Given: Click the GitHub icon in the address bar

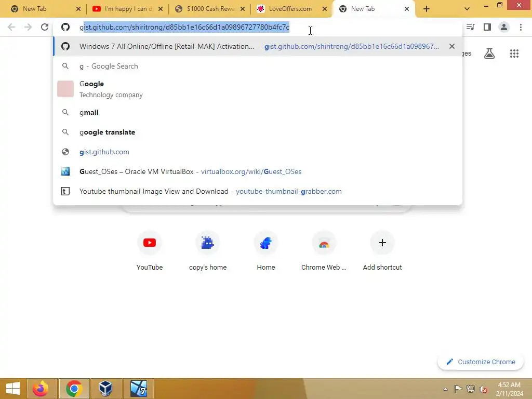Looking at the screenshot, I should (x=65, y=27).
